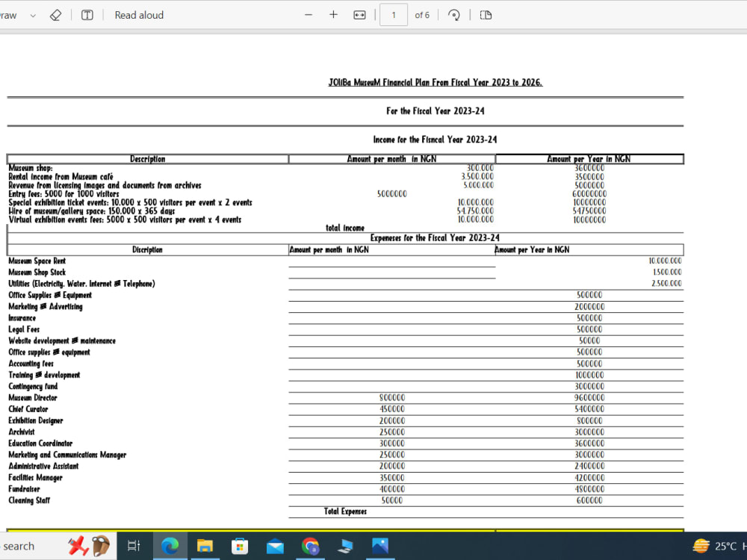Click the document title 'JOLiBa MuseuM Financial Plan'
Screen dimensions: 747x560
click(436, 82)
